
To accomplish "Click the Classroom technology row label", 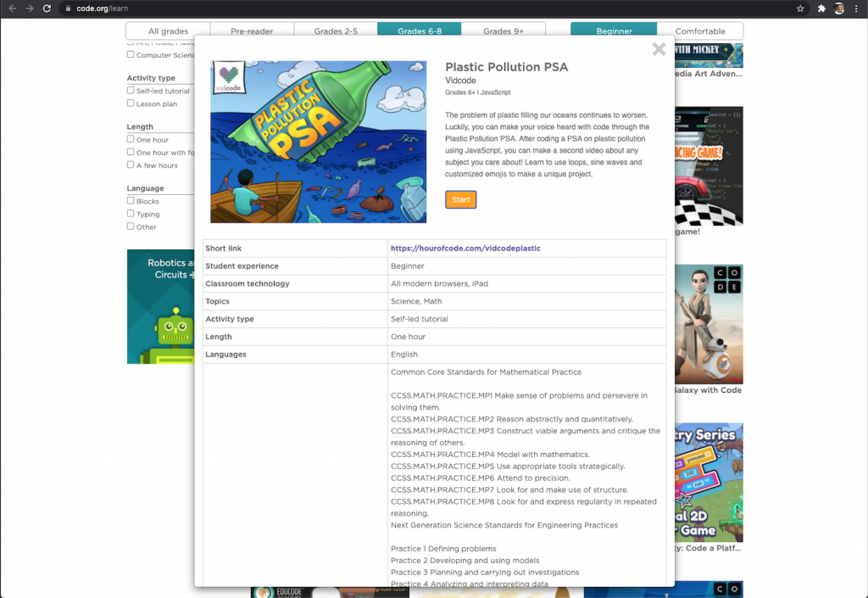I will pos(248,283).
